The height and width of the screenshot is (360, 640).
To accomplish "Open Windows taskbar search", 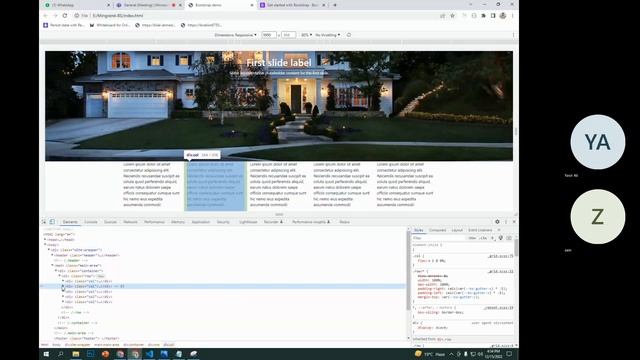I will pos(61,354).
